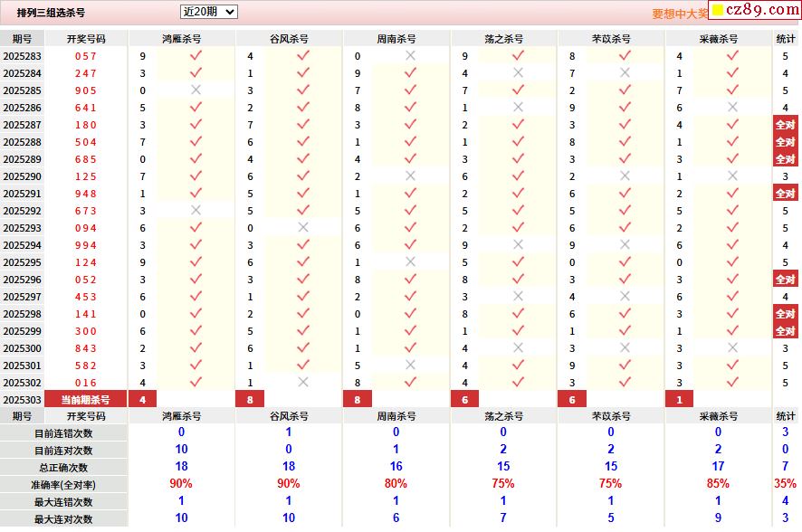Image resolution: width=802 pixels, height=532 pixels.
Task: Select the top 采薇杀号 column header
Action: (719, 39)
